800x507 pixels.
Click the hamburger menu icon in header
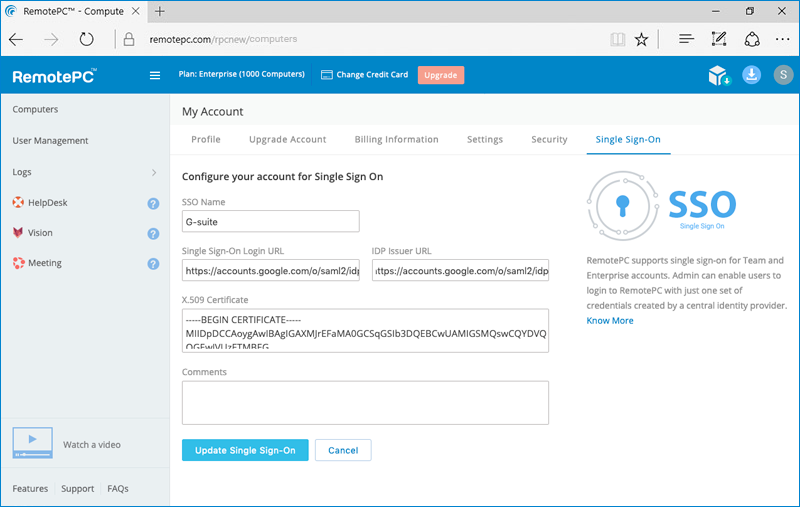click(x=154, y=75)
